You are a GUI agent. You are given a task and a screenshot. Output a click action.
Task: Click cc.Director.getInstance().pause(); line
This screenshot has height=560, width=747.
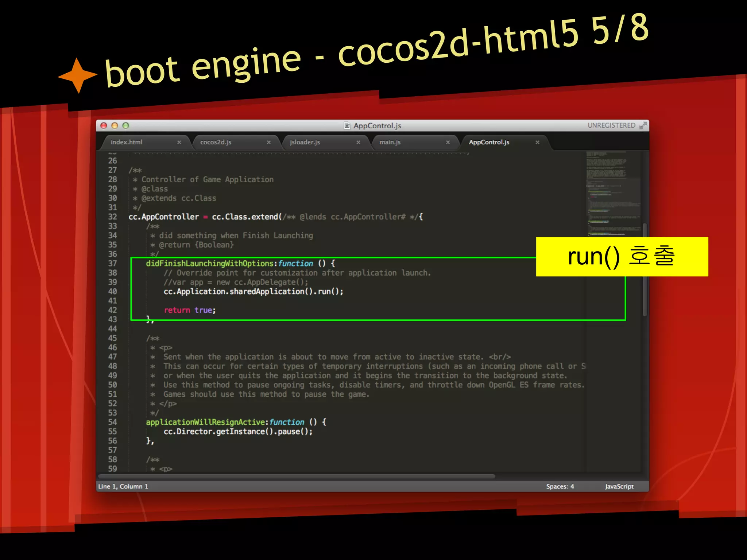238,432
